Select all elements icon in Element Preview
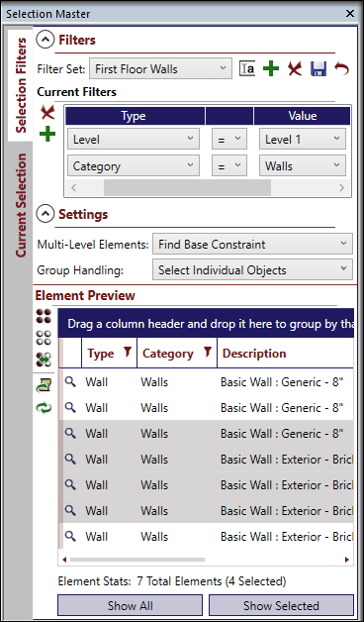 [44, 316]
